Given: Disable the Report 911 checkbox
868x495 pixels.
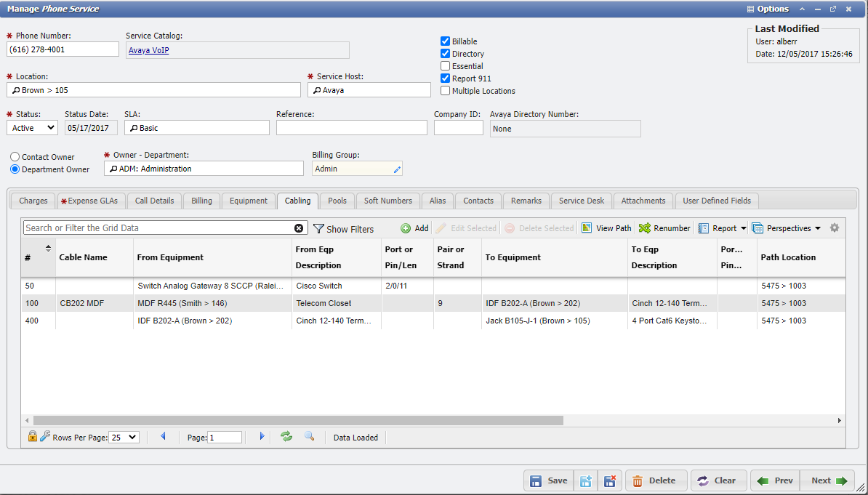Looking at the screenshot, I should pos(445,79).
